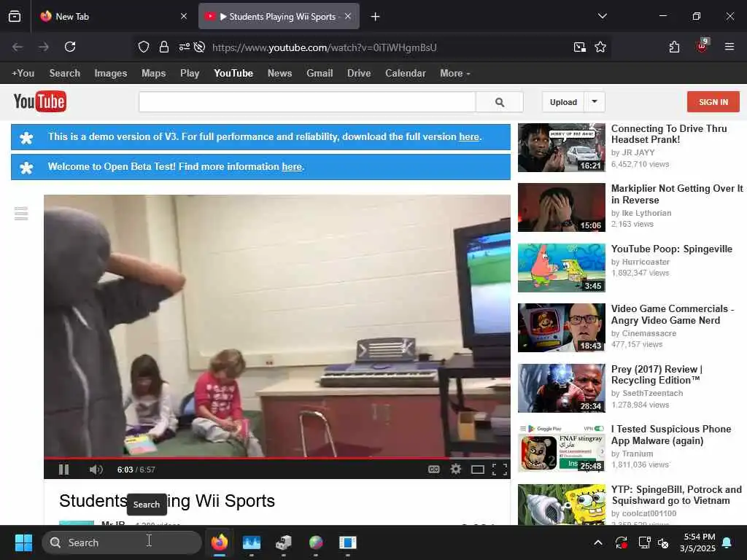Open Images in Google bar

(x=111, y=74)
